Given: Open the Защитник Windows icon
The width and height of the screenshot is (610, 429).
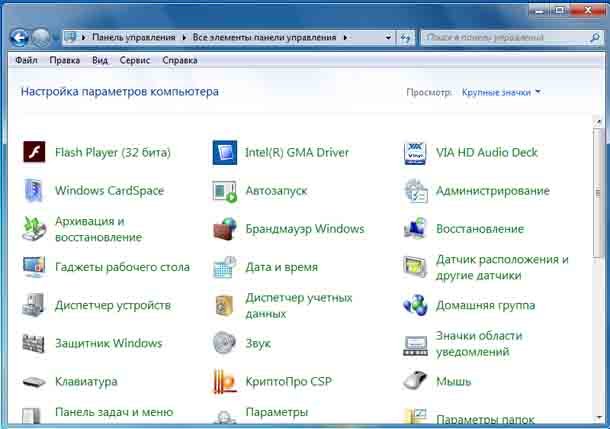Looking at the screenshot, I should (33, 343).
